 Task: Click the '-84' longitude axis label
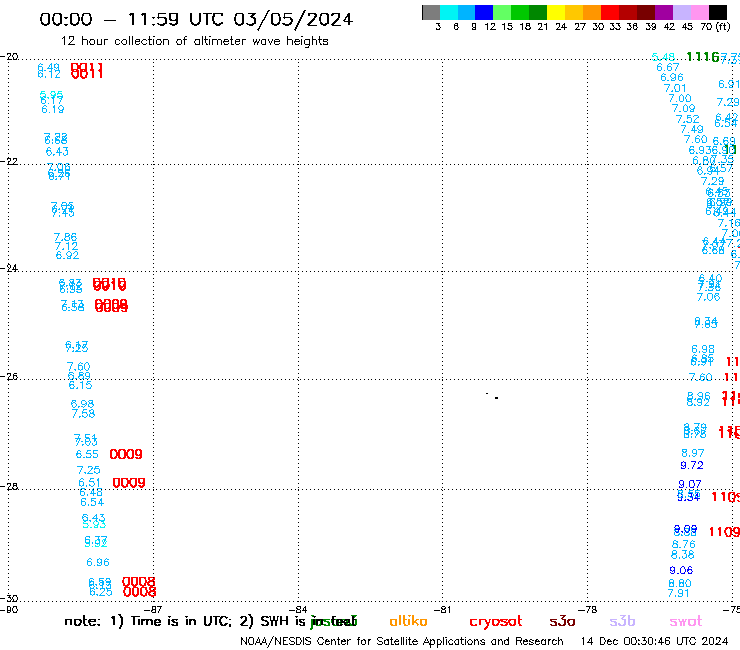point(298,609)
